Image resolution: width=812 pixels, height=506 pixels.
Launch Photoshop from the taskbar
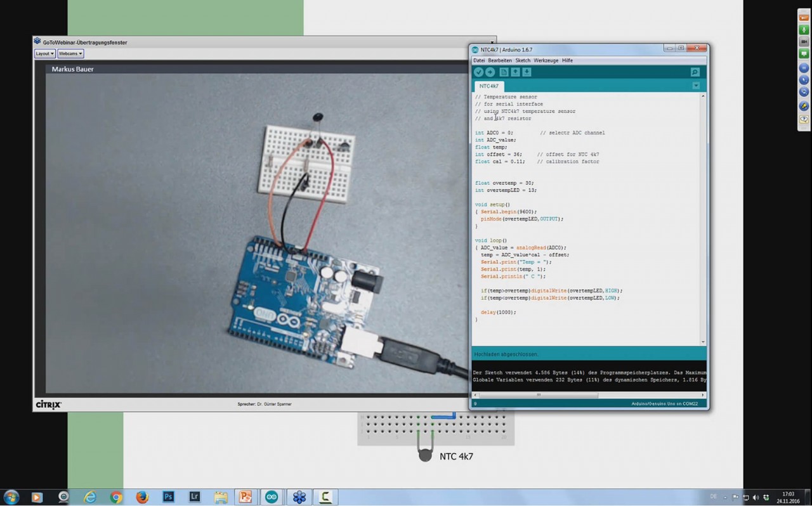point(168,496)
